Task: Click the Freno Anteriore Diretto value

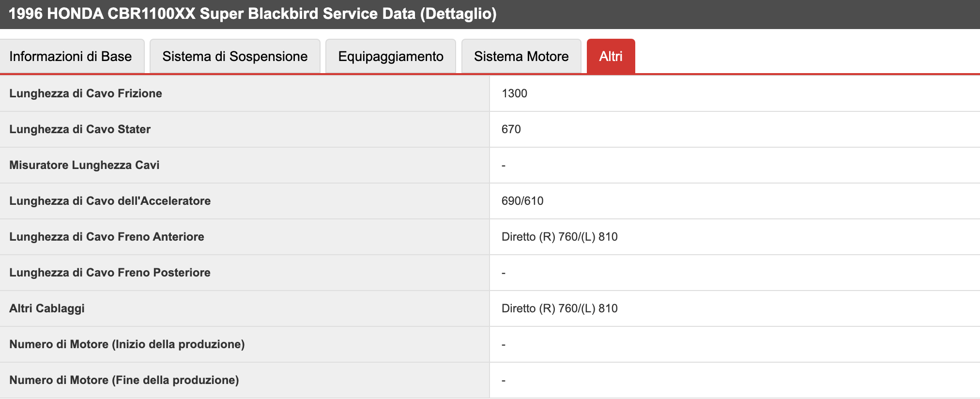Action: point(560,237)
